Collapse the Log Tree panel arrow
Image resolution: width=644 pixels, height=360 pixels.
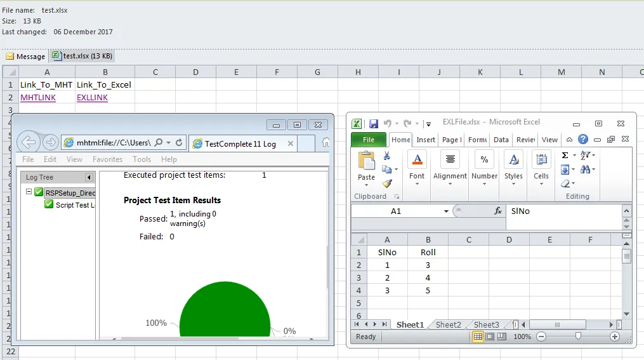click(89, 177)
